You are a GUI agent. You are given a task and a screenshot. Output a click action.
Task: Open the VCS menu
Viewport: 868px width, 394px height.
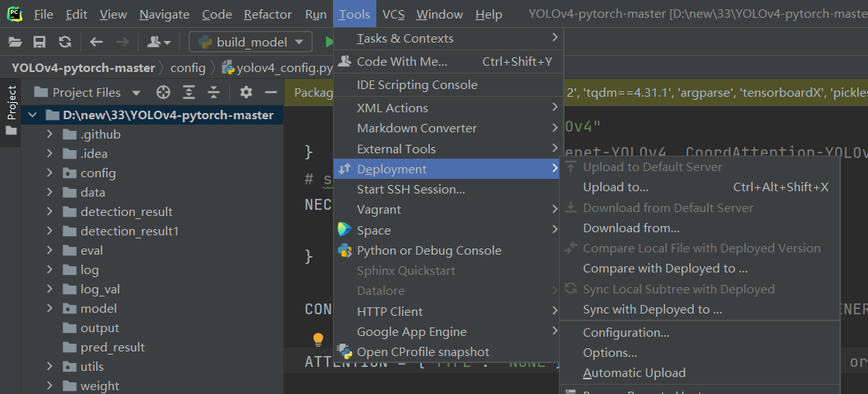click(x=393, y=15)
